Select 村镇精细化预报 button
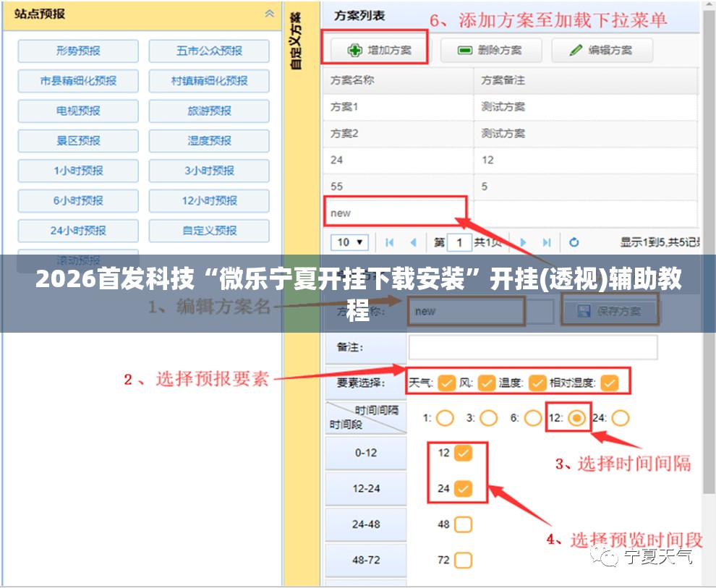Image resolution: width=716 pixels, height=588 pixels. [x=209, y=81]
